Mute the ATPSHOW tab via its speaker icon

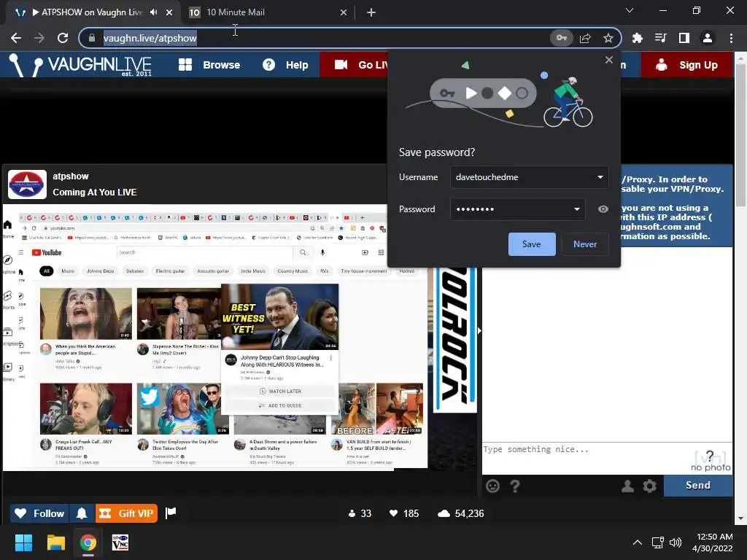pyautogui.click(x=153, y=12)
